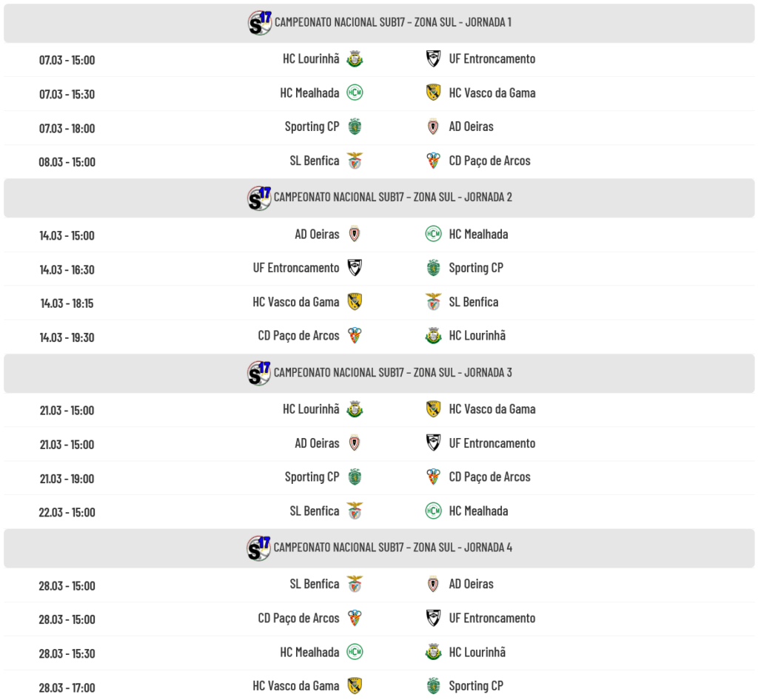Click HC Vasco da Gama crest, Jornada 1
Viewport: 758px width, 700px height.
click(x=434, y=92)
